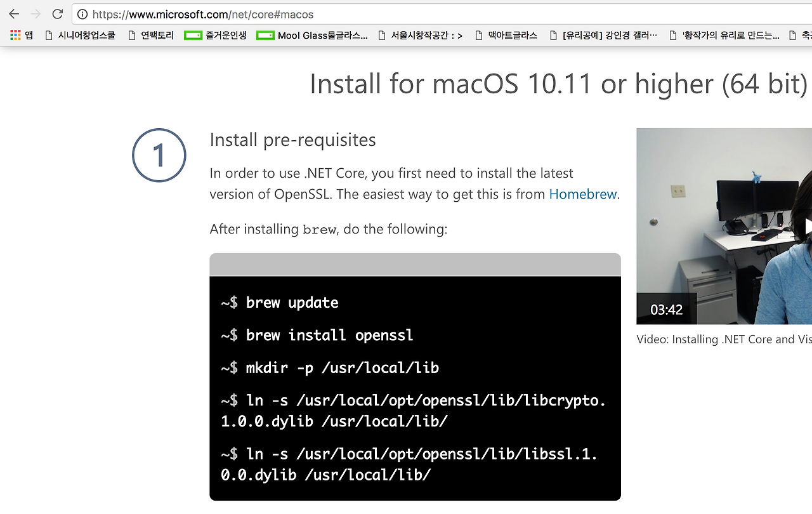Open the 시니어창업스쿨 bookmark

click(80, 36)
